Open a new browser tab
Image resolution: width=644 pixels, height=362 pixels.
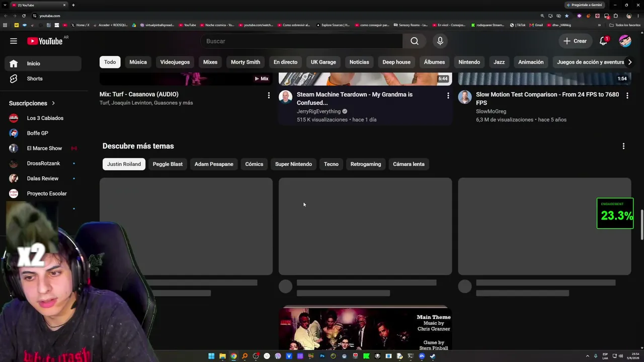(73, 5)
